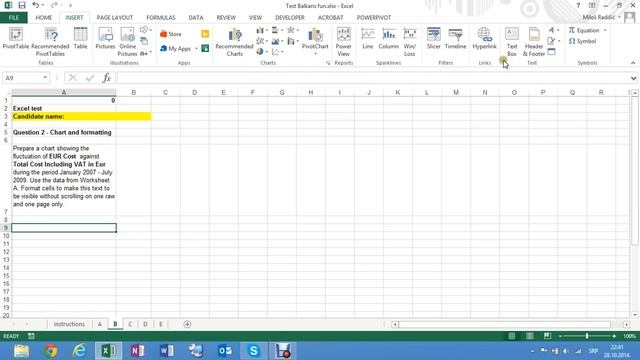This screenshot has height=360, width=640.
Task: Switch to the FORMULAS tab
Action: (161, 18)
